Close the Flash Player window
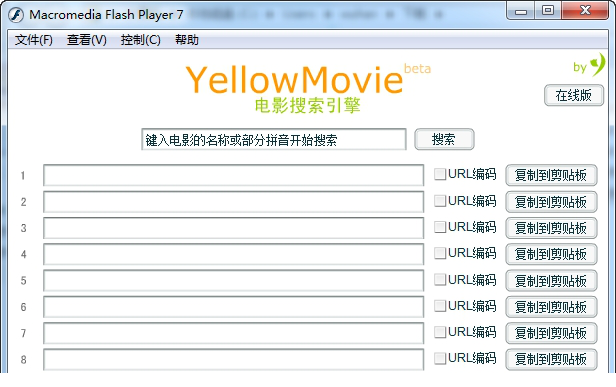Viewport: 616px width, 387px height. pos(585,11)
